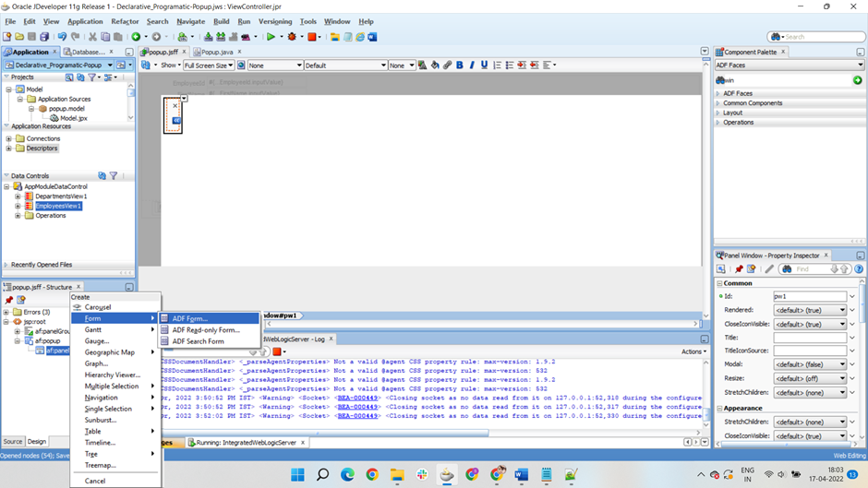This screenshot has height=488, width=868.
Task: Open the Modal property dropdown
Action: pos(810,364)
